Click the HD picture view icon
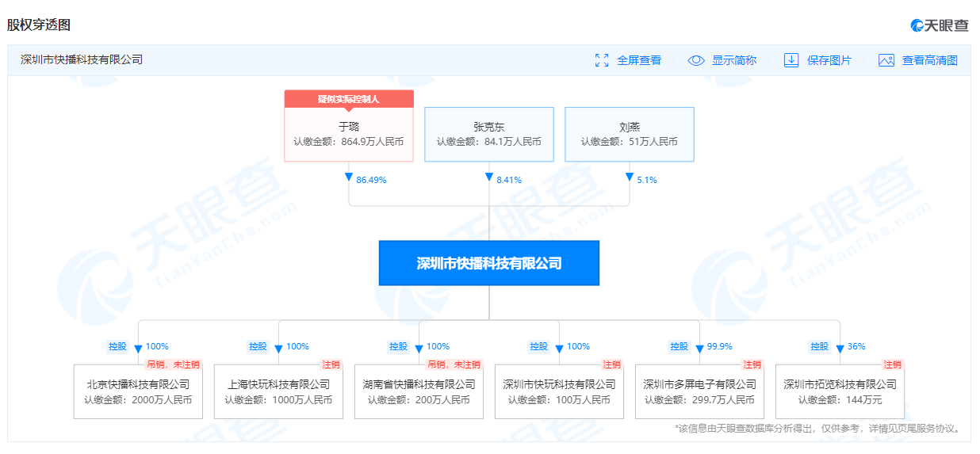Viewport: 980px width, 454px height. (x=886, y=60)
